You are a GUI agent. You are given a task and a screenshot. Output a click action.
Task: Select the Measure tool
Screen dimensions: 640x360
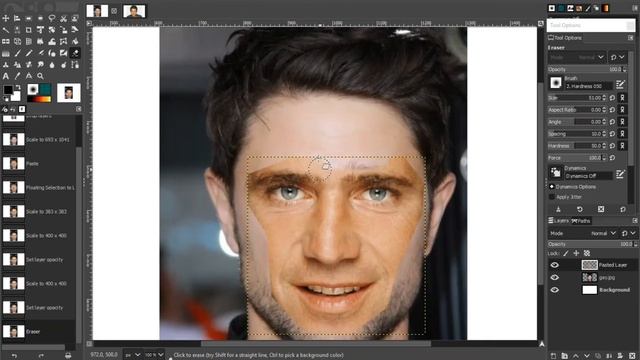pyautogui.click(x=29, y=76)
